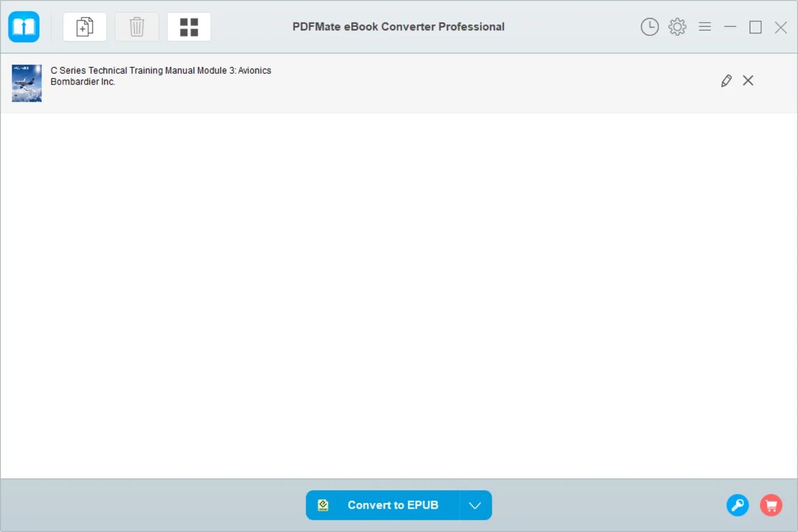Select the Bombardier manual list entry
The height and width of the screenshot is (532, 798).
point(357,83)
